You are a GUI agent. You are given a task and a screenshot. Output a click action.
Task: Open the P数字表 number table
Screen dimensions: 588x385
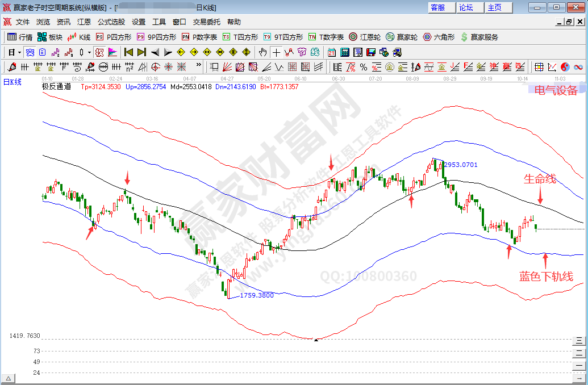(199, 37)
